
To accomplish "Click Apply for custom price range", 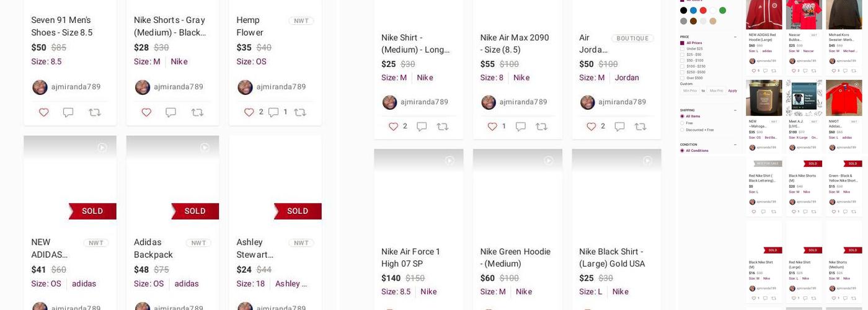I will click(x=732, y=91).
